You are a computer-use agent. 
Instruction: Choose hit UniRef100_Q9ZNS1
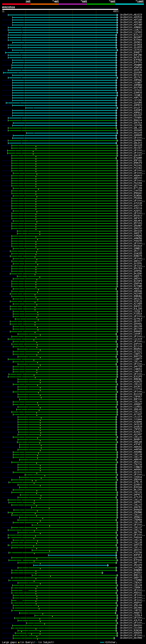(x=131, y=42)
